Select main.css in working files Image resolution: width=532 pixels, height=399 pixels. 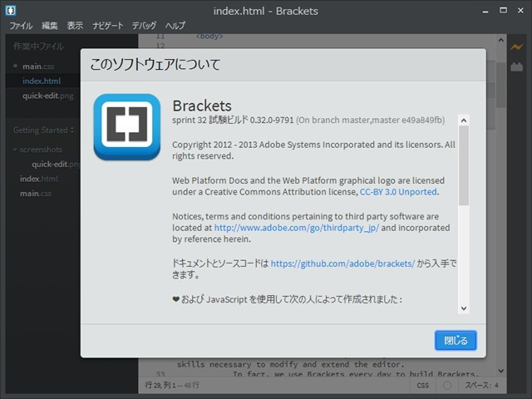pos(38,66)
